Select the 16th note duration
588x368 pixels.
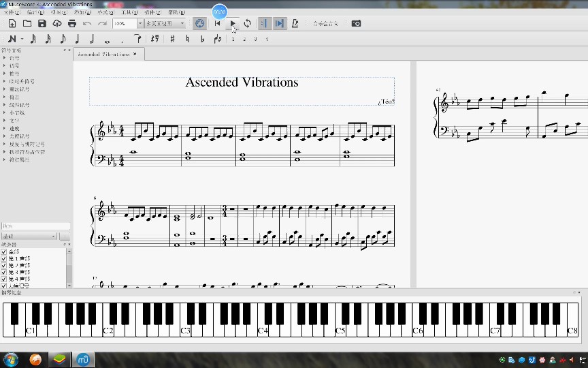[63, 39]
